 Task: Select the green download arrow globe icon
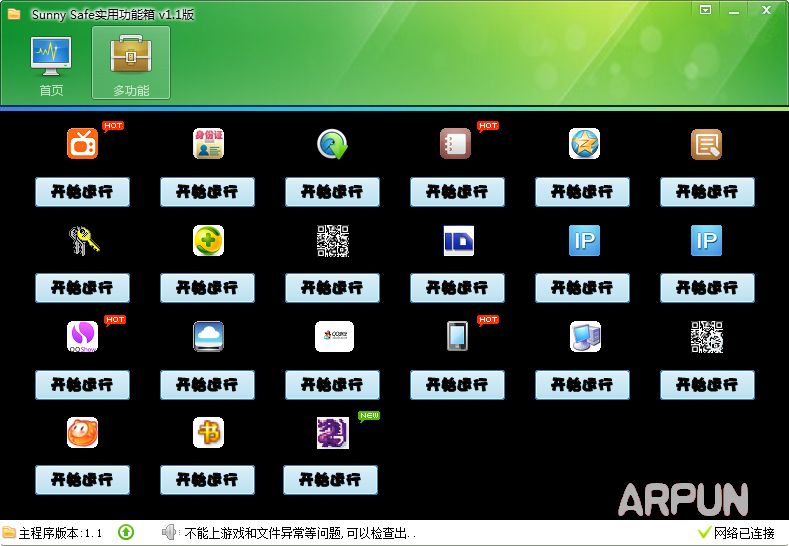click(x=333, y=144)
